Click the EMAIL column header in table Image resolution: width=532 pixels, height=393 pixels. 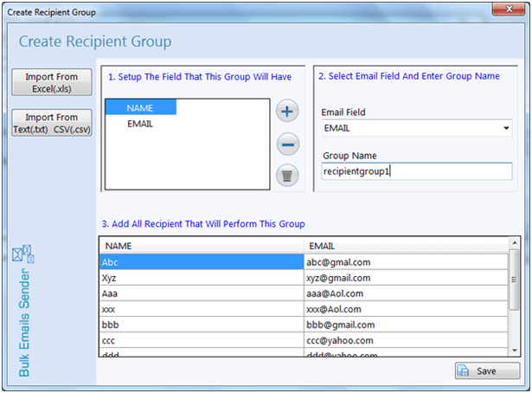click(406, 246)
